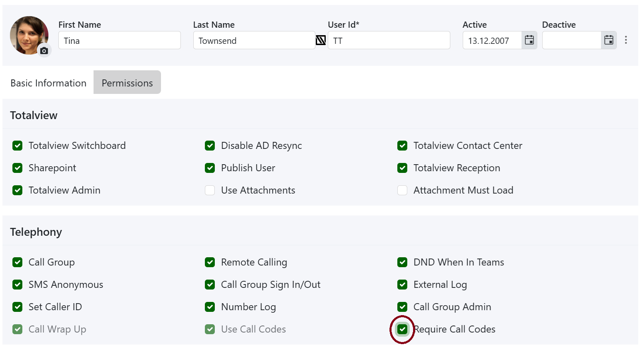Image resolution: width=644 pixels, height=347 pixels.
Task: Click the Last Name input field
Action: (x=254, y=41)
